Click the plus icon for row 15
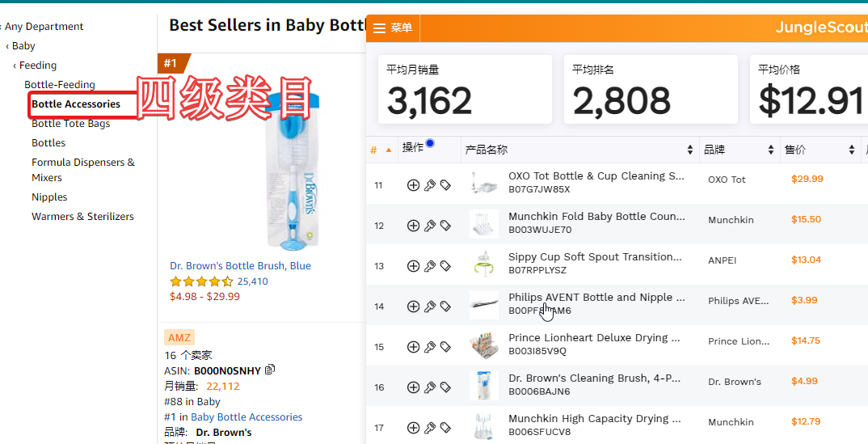 click(x=413, y=347)
